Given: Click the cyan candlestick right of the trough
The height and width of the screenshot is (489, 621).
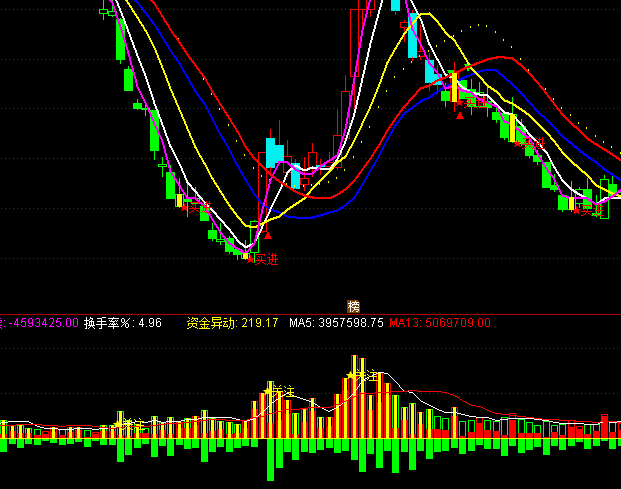Looking at the screenshot, I should [274, 152].
